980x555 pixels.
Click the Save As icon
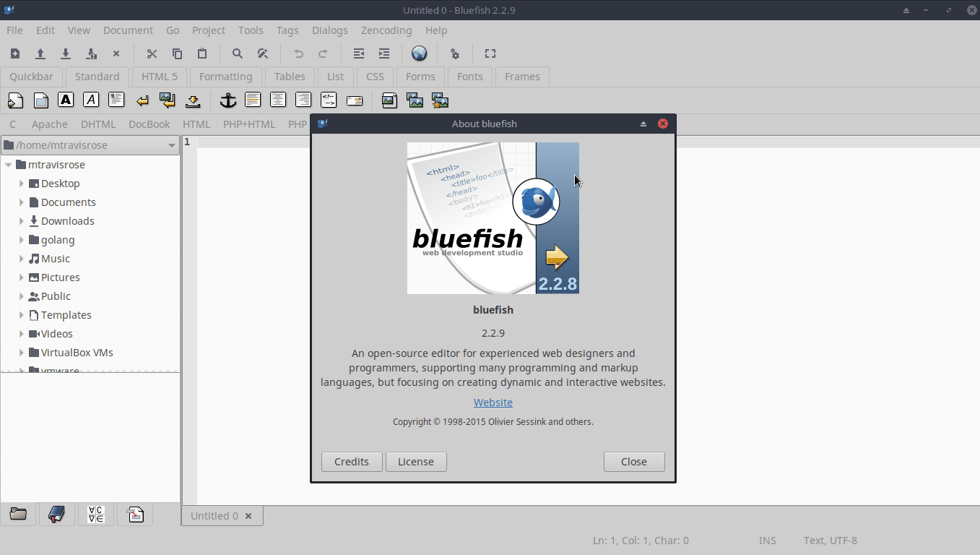91,53
